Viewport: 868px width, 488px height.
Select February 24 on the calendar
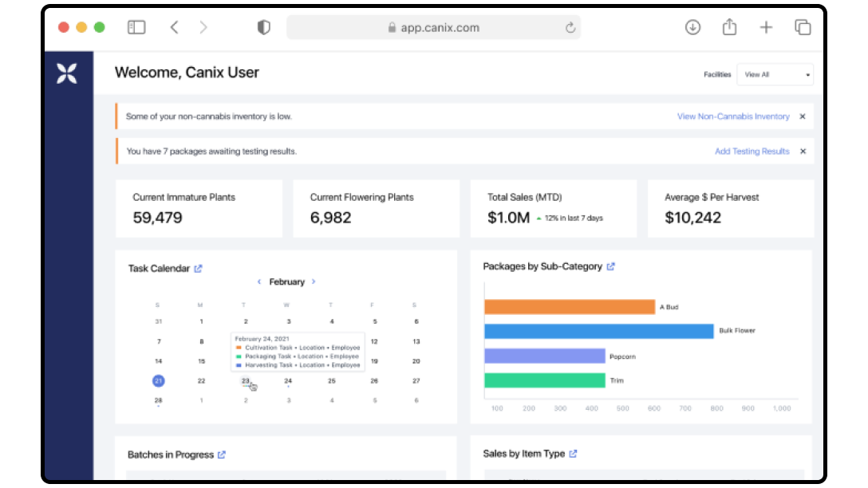[288, 380]
